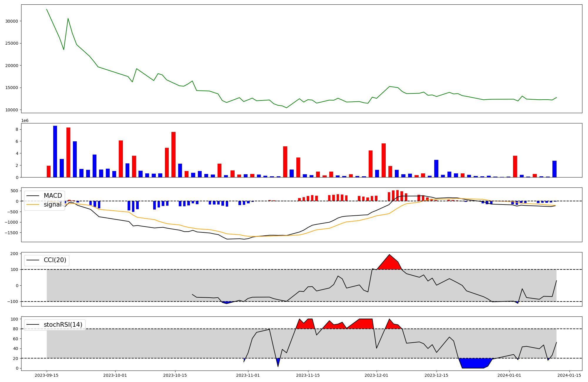Click the 80 stochRSI axis label

click(16, 329)
